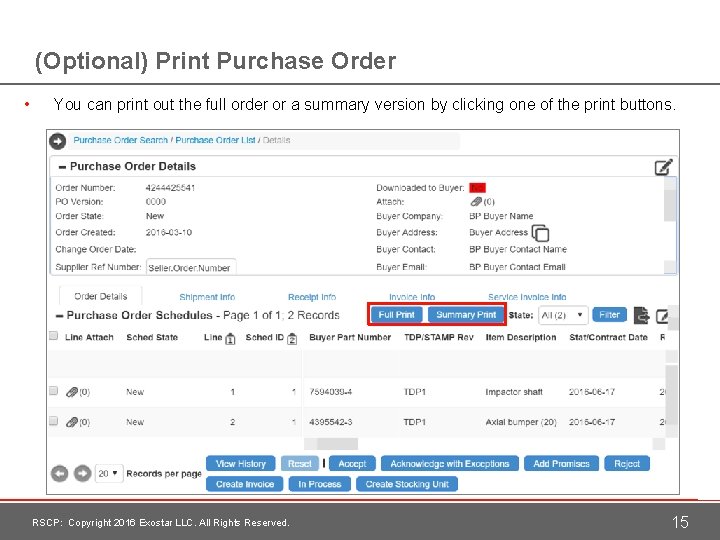Switch to the Shipment Info tab
This screenshot has width=720, height=540.
tap(207, 297)
